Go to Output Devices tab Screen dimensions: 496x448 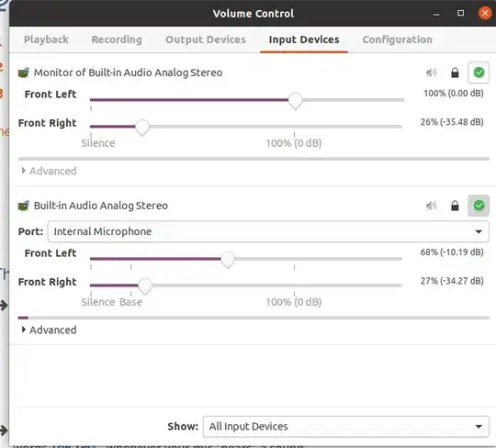206,39
